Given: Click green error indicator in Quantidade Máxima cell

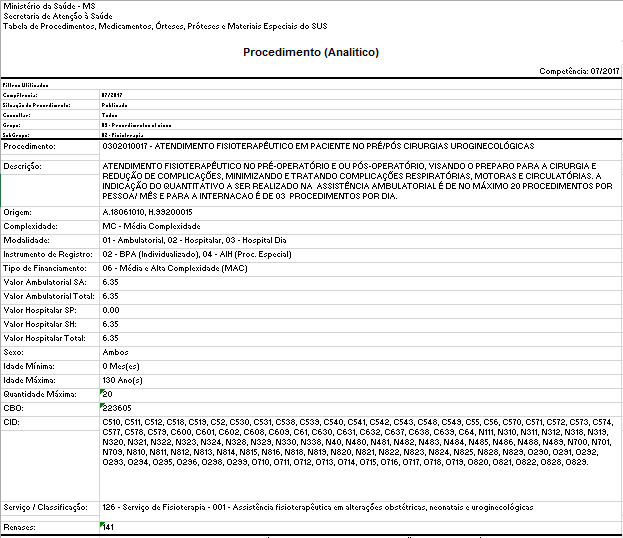Looking at the screenshot, I should (104, 391).
